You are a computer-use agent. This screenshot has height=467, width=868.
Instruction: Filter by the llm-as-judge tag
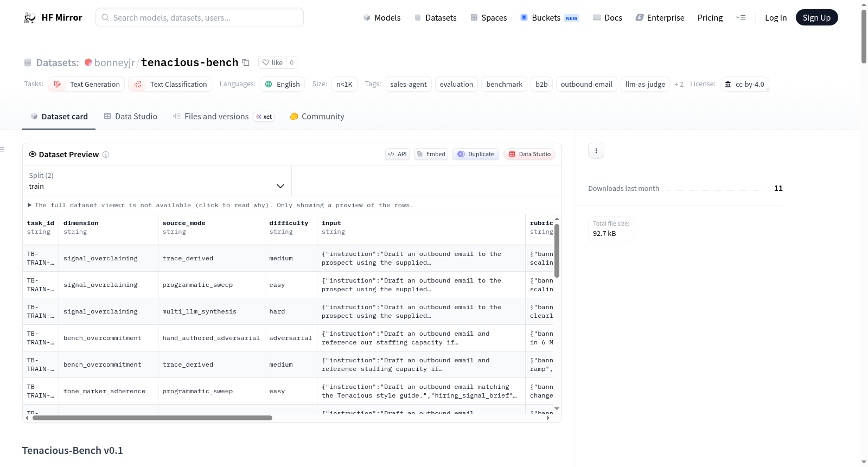645,84
